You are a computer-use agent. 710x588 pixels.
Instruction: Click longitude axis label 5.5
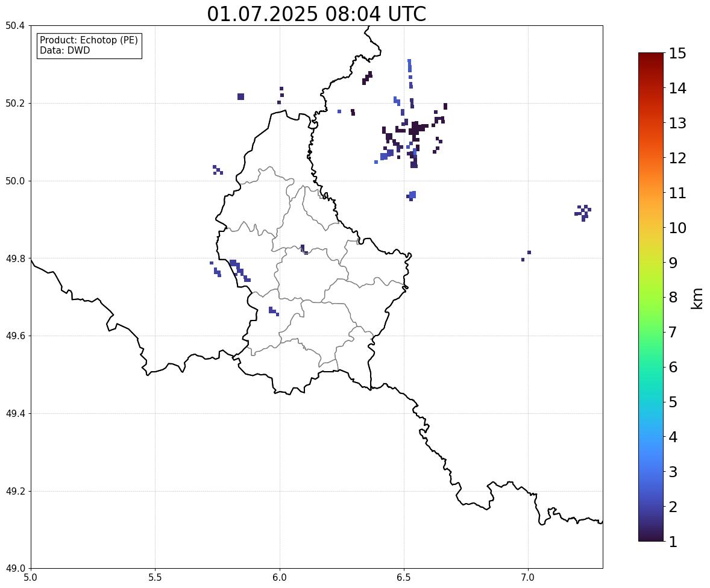point(156,578)
